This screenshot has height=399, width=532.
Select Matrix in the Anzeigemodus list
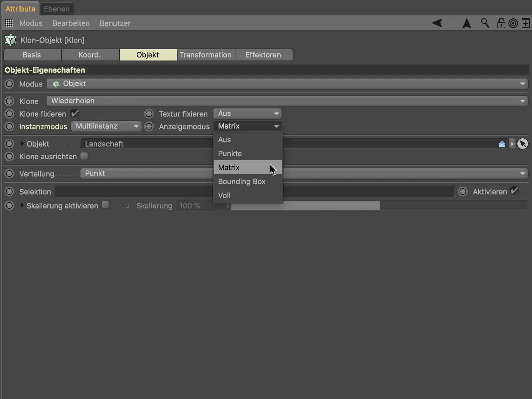click(x=248, y=168)
